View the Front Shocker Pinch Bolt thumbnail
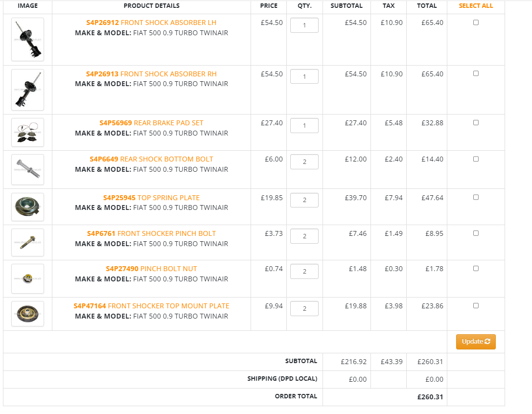This screenshot has height=414, width=532. pyautogui.click(x=27, y=243)
